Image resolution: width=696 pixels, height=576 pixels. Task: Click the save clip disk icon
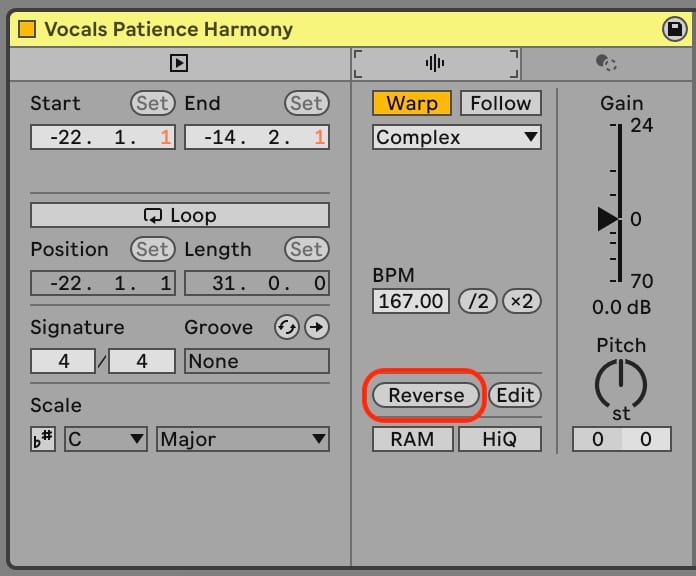click(x=675, y=29)
